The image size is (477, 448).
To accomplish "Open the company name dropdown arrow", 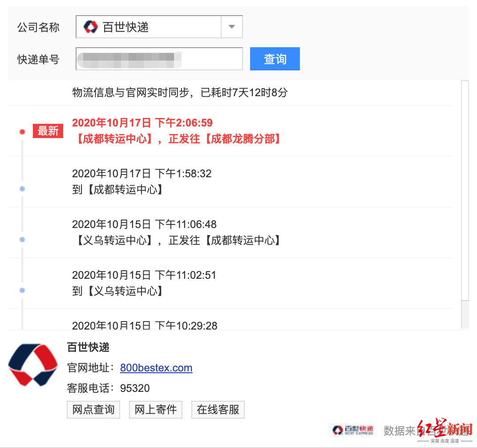I will pyautogui.click(x=232, y=27).
